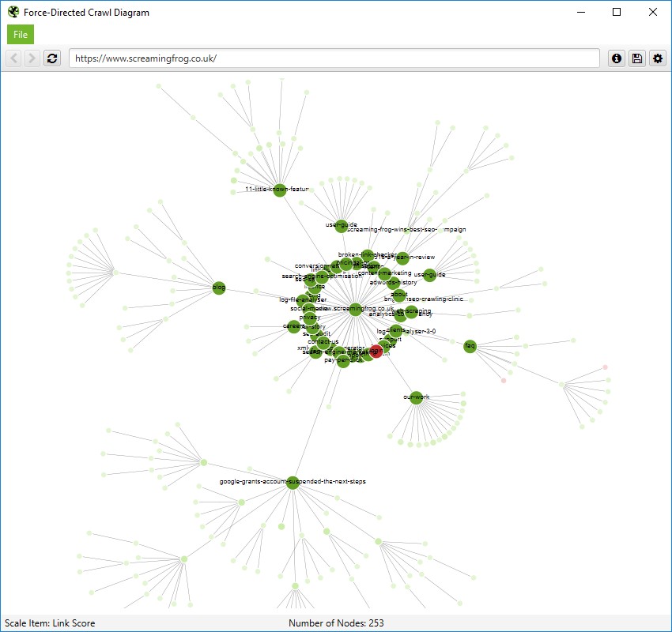Click the red login node
This screenshot has height=632, width=672.
(x=376, y=351)
